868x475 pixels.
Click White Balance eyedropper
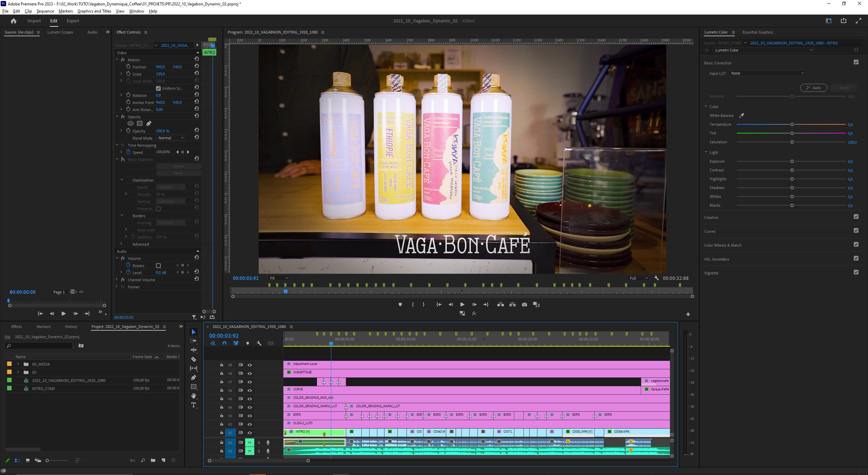742,116
